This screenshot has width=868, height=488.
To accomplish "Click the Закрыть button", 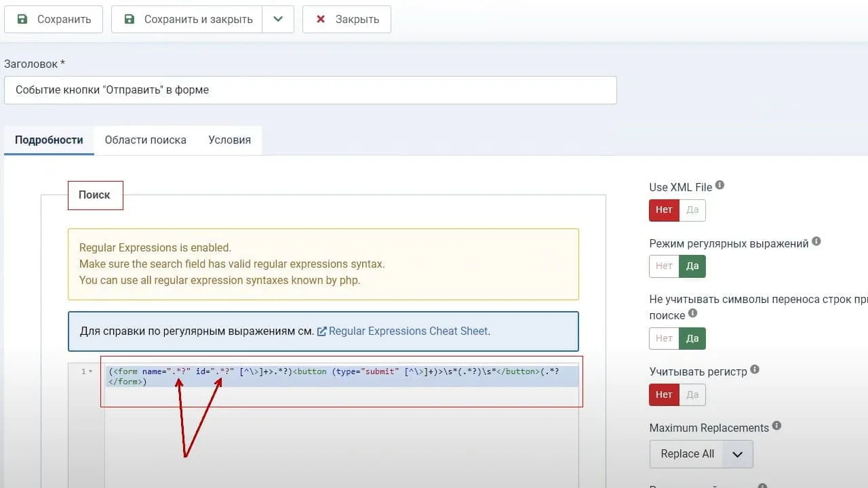I will click(x=347, y=19).
